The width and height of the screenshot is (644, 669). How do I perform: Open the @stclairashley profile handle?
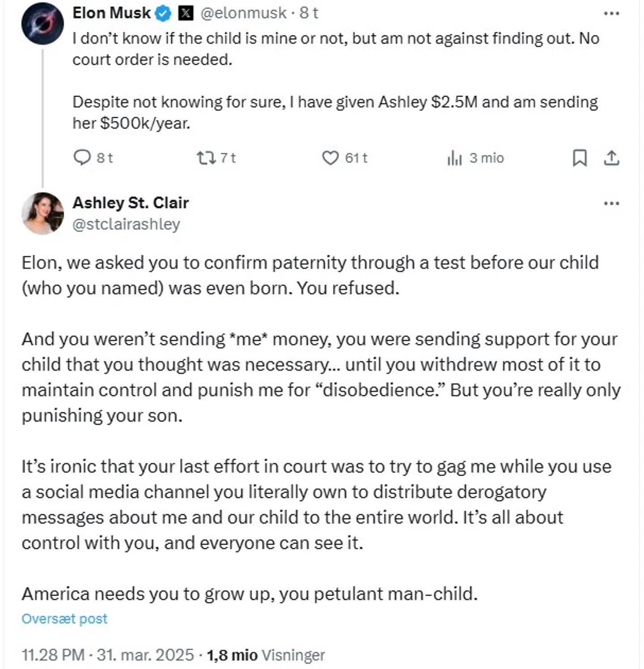click(x=126, y=224)
